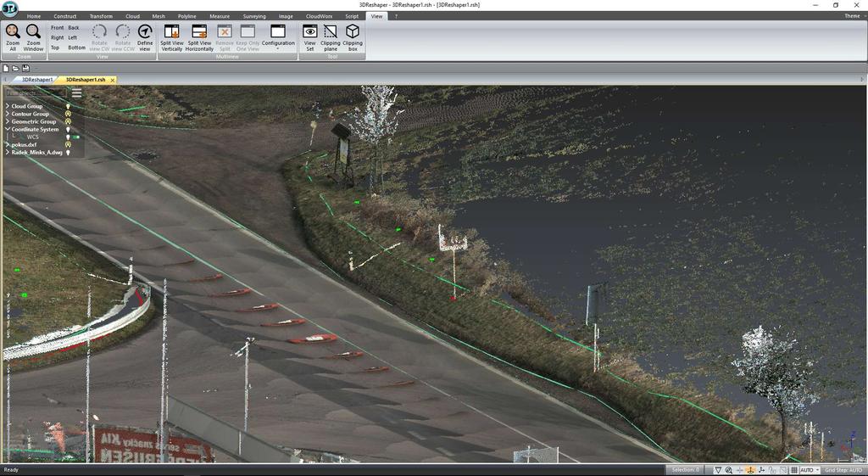This screenshot has height=476, width=868.
Task: Close the 3DReshaper1.rsh document tab
Action: click(x=113, y=81)
